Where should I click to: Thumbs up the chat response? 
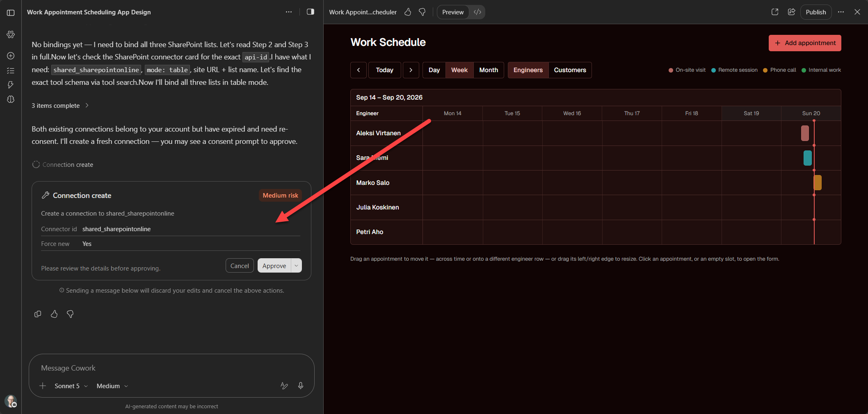pos(54,314)
